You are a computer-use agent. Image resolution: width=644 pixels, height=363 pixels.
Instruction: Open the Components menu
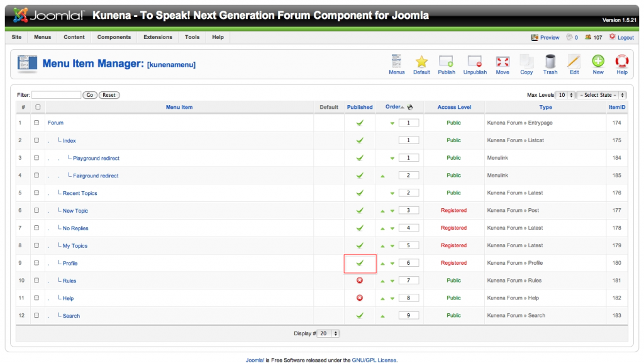pyautogui.click(x=114, y=37)
